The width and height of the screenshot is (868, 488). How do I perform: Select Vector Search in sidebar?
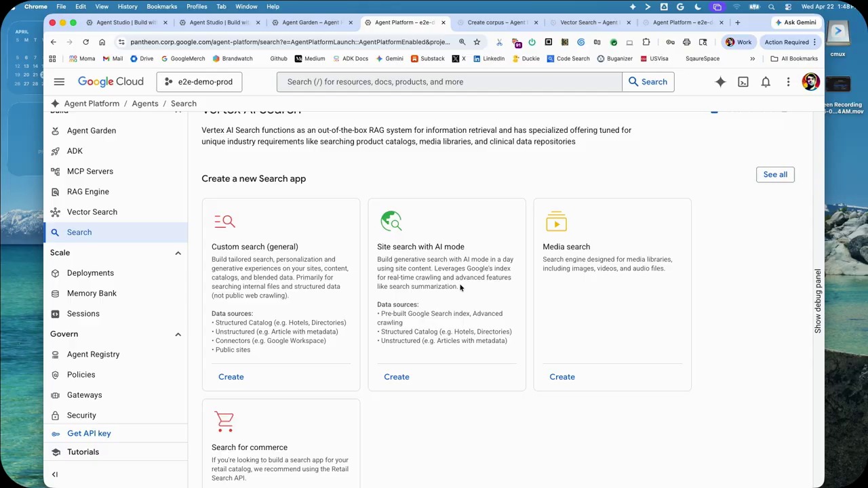coord(92,212)
